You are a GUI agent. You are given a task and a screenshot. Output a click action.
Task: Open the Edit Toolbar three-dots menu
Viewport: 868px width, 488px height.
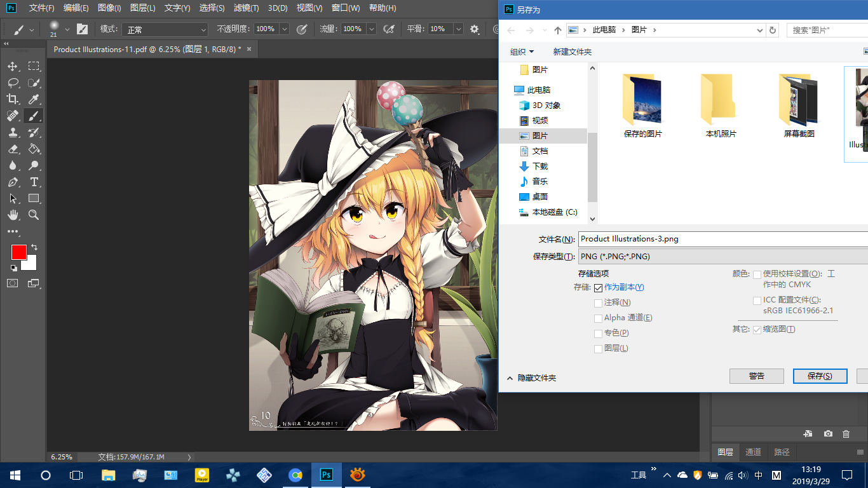coord(13,232)
